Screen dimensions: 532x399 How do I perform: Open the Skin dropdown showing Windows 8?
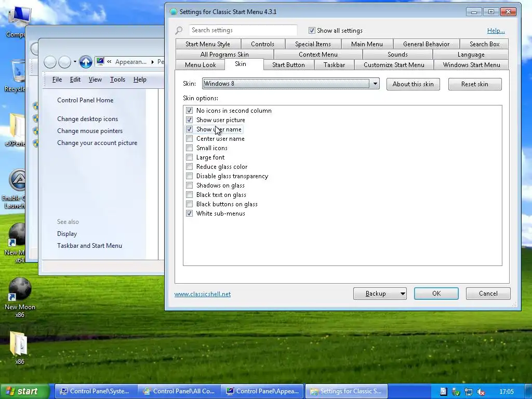(x=291, y=84)
